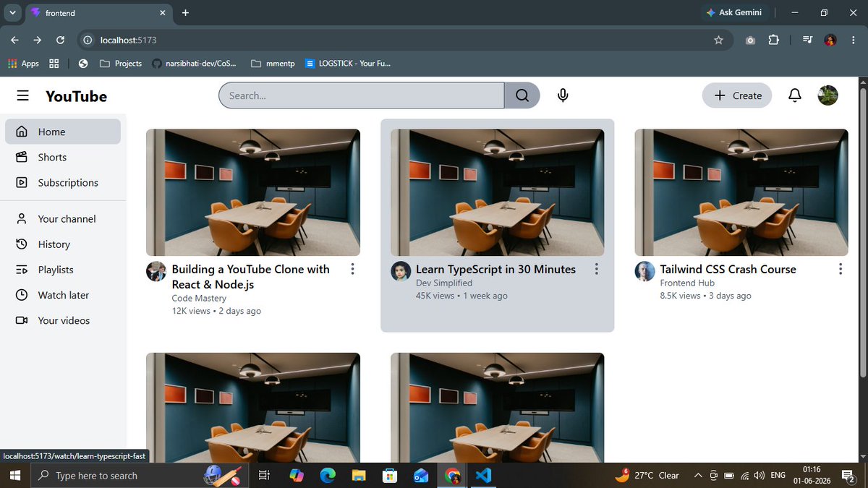This screenshot has height=488, width=868.
Task: Click the YouTube logo text
Action: pyautogui.click(x=76, y=96)
